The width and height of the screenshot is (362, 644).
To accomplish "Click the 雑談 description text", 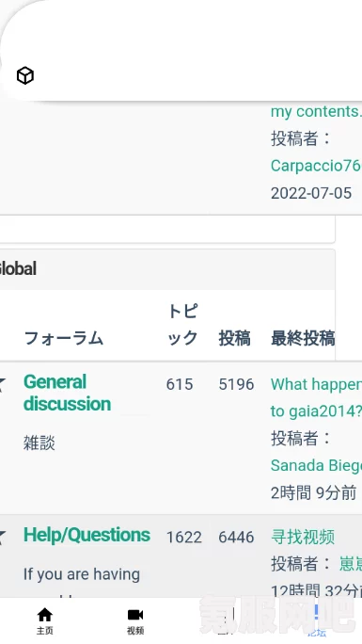I will (x=39, y=443).
